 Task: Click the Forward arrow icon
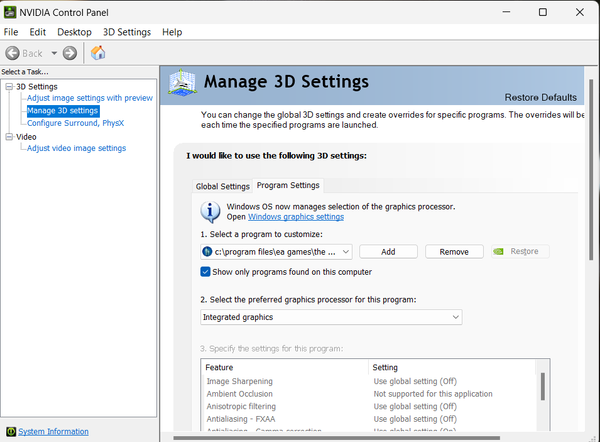(x=70, y=53)
